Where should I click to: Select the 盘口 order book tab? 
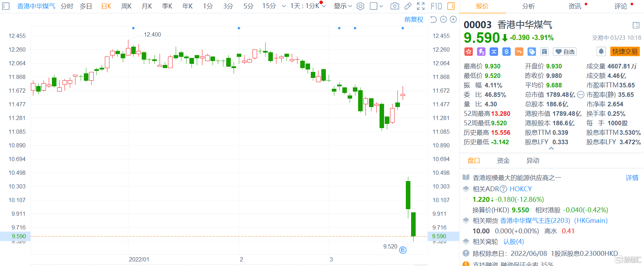pyautogui.click(x=474, y=161)
